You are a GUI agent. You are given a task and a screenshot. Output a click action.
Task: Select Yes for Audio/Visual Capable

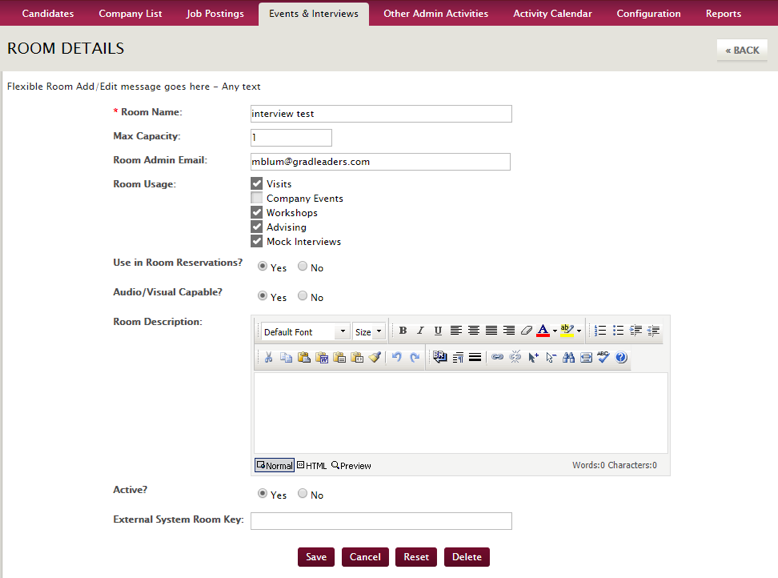click(262, 296)
